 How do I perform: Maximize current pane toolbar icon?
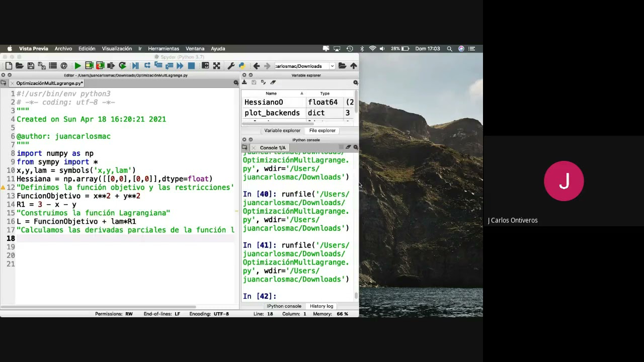(205, 66)
